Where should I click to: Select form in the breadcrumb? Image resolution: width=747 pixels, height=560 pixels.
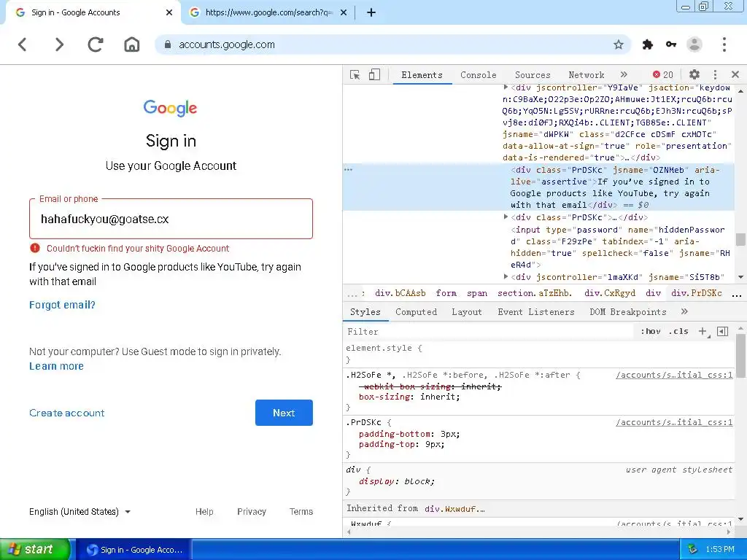click(446, 293)
